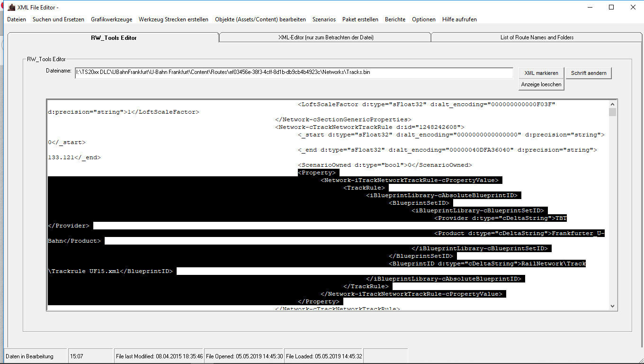The image size is (644, 364).
Task: Click the _end sFloat32 XML line
Action: pos(447,150)
